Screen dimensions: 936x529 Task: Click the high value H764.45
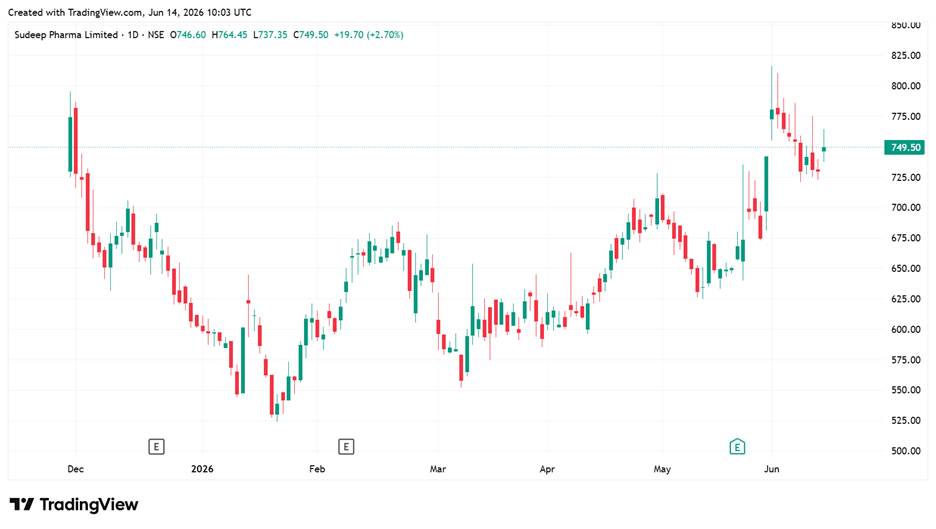(x=229, y=35)
